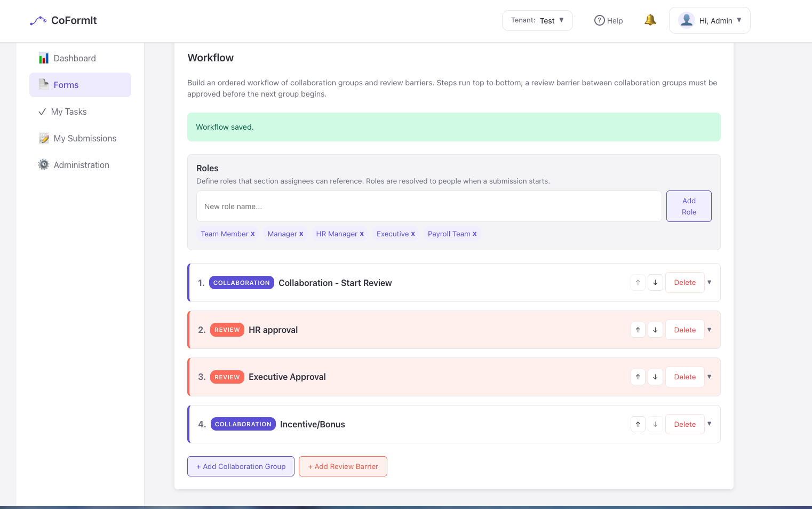Image resolution: width=812 pixels, height=509 pixels.
Task: Click the REVIEW badge on HR approval
Action: pyautogui.click(x=227, y=330)
